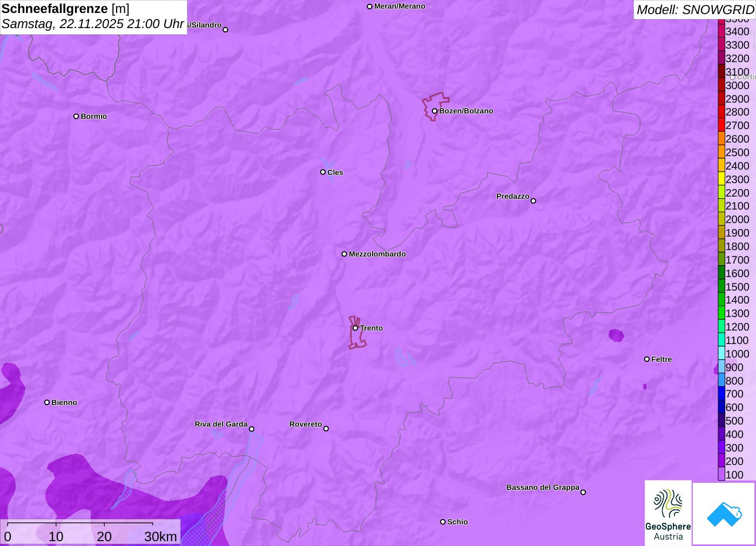This screenshot has width=756, height=546.
Task: Click the Riva del Garda label
Action: (221, 424)
